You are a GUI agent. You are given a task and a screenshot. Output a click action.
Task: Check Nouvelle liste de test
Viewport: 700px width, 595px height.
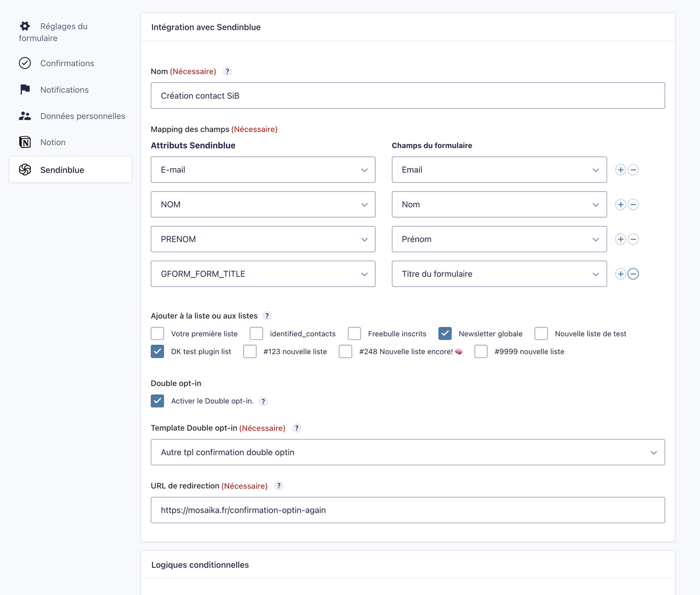(x=541, y=333)
